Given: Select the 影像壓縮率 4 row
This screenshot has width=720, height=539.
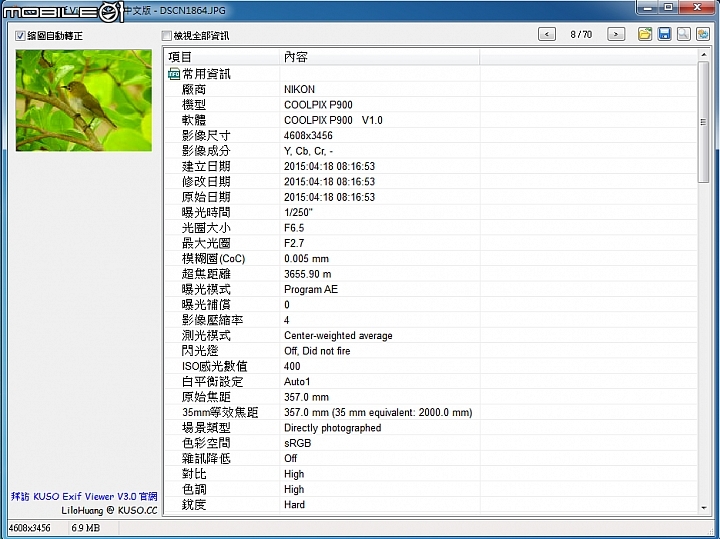Looking at the screenshot, I should pos(431,320).
